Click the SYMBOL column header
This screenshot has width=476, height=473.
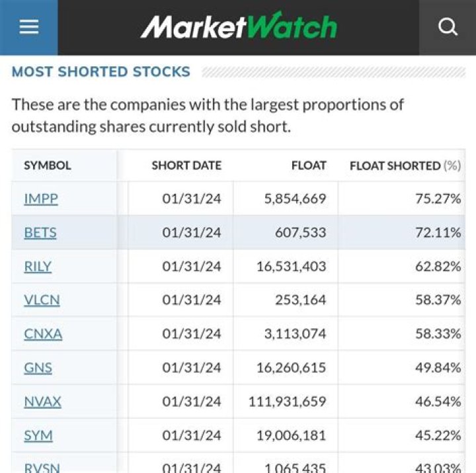48,165
